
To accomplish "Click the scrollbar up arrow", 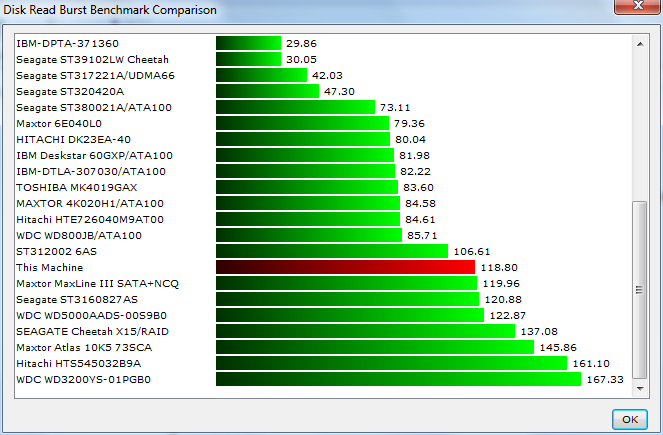I will click(640, 44).
